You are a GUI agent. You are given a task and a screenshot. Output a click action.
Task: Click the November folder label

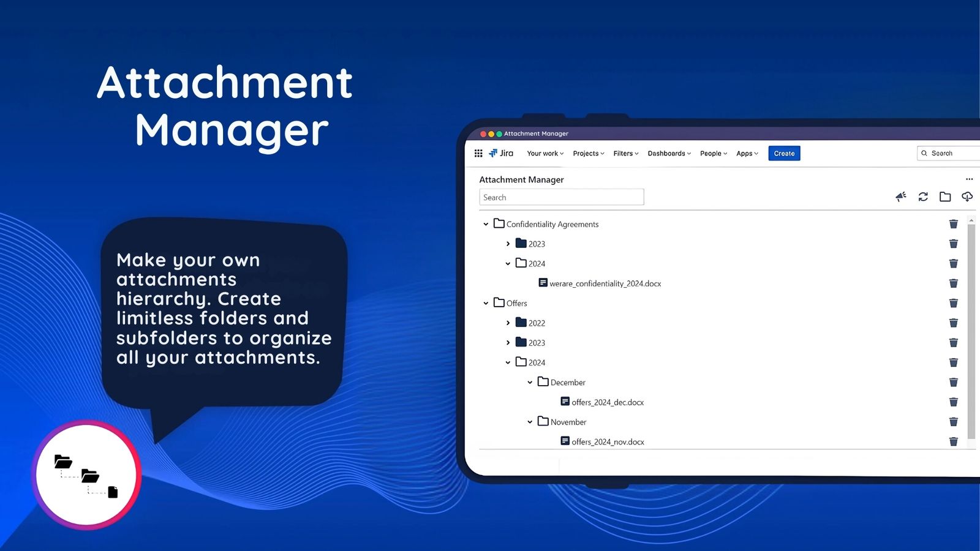pyautogui.click(x=568, y=422)
